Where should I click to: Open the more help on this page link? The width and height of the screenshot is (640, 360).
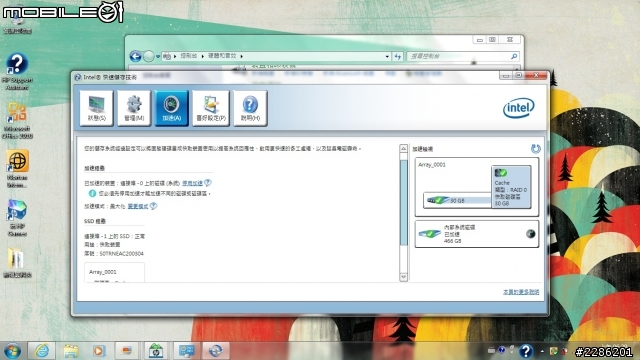click(521, 292)
